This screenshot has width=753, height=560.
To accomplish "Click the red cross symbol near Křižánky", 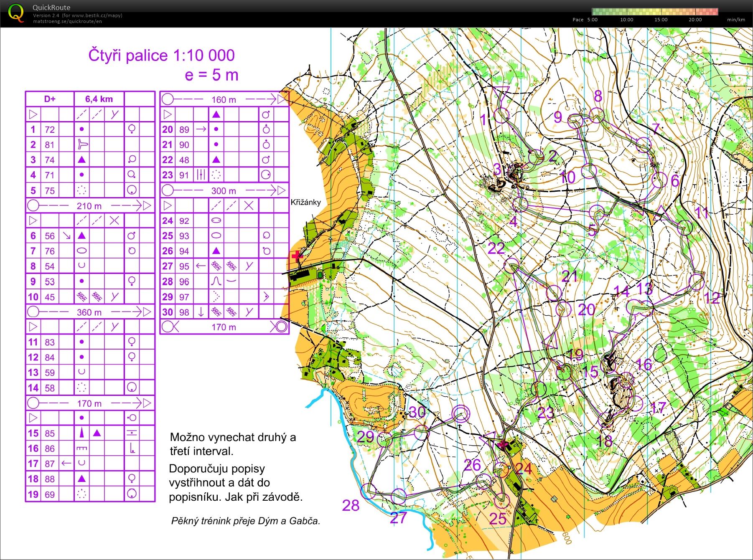I will pos(297,256).
